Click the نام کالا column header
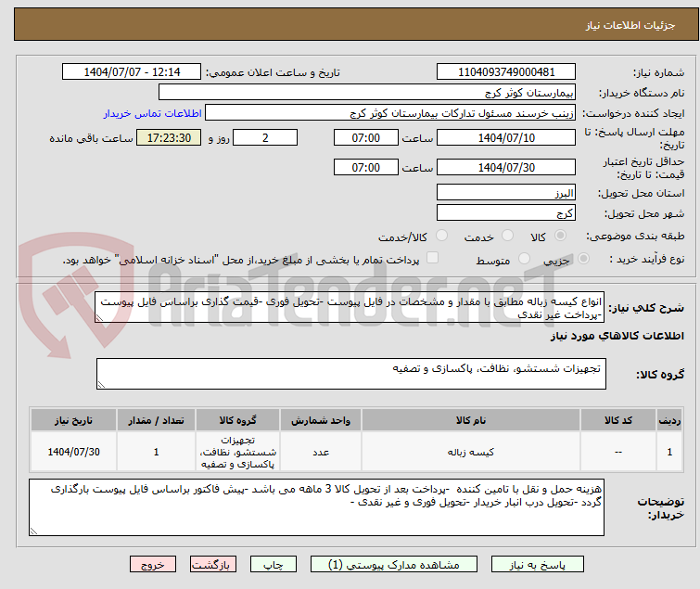The width and height of the screenshot is (700, 589). click(471, 420)
